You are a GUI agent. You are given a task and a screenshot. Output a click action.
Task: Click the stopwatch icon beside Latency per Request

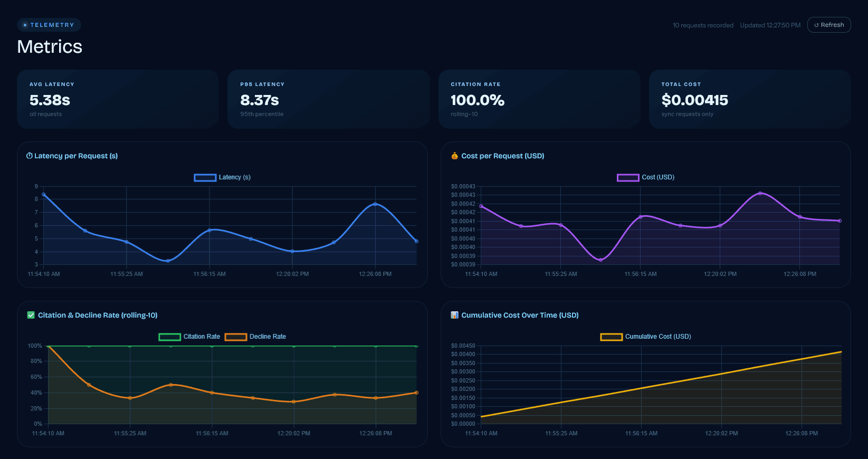click(x=30, y=156)
